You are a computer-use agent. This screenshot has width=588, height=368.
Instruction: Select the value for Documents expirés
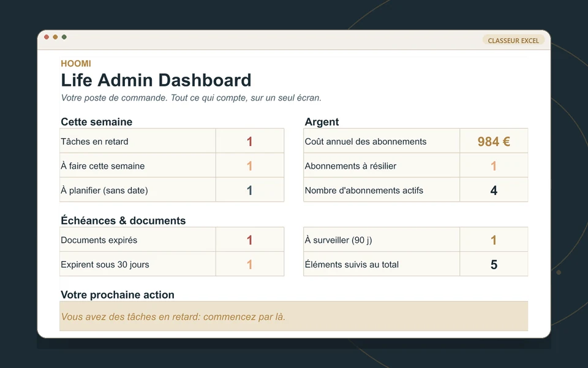pyautogui.click(x=250, y=239)
